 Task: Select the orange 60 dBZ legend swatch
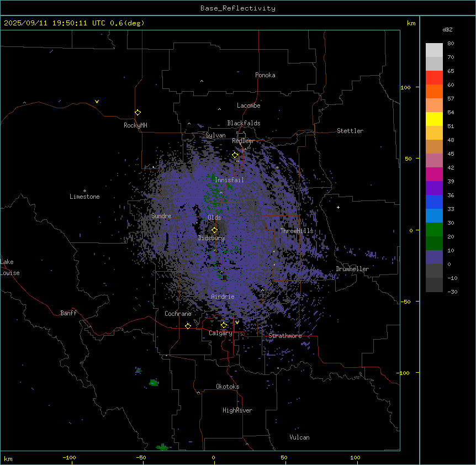[x=434, y=91]
